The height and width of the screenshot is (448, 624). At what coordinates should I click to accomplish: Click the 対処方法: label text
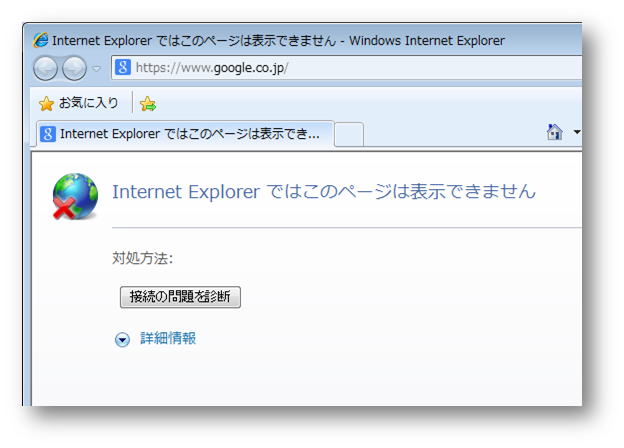point(142,258)
